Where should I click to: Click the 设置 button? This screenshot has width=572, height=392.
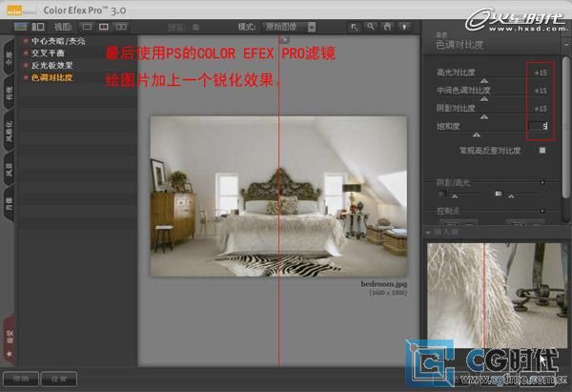59,379
